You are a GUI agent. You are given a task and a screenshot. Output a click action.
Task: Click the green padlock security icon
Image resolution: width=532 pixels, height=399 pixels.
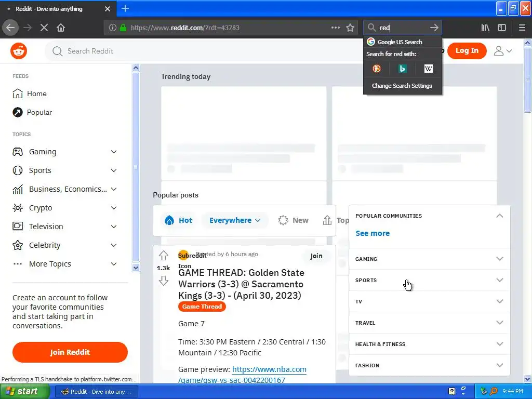click(x=123, y=28)
